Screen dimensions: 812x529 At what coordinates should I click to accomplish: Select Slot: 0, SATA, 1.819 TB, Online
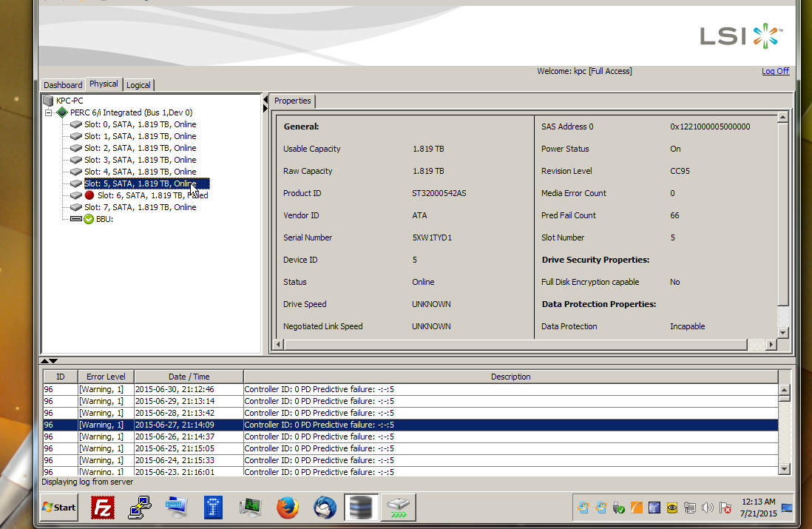pyautogui.click(x=141, y=124)
